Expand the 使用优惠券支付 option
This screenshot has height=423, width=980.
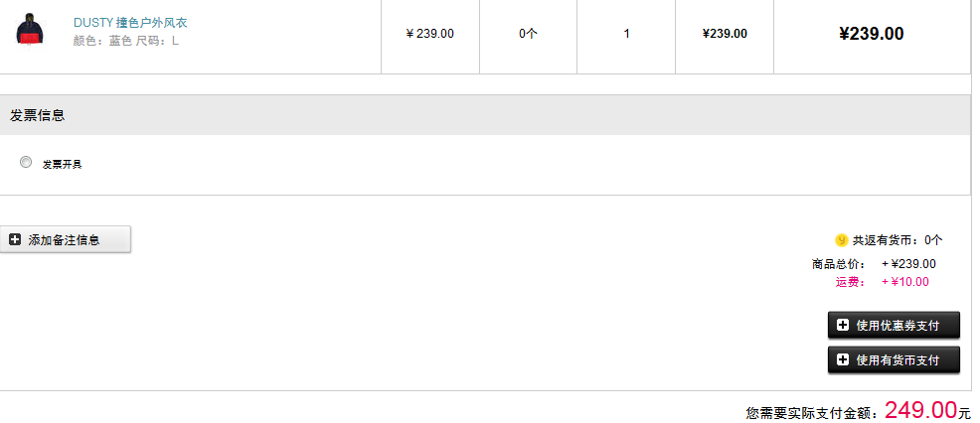tap(894, 326)
